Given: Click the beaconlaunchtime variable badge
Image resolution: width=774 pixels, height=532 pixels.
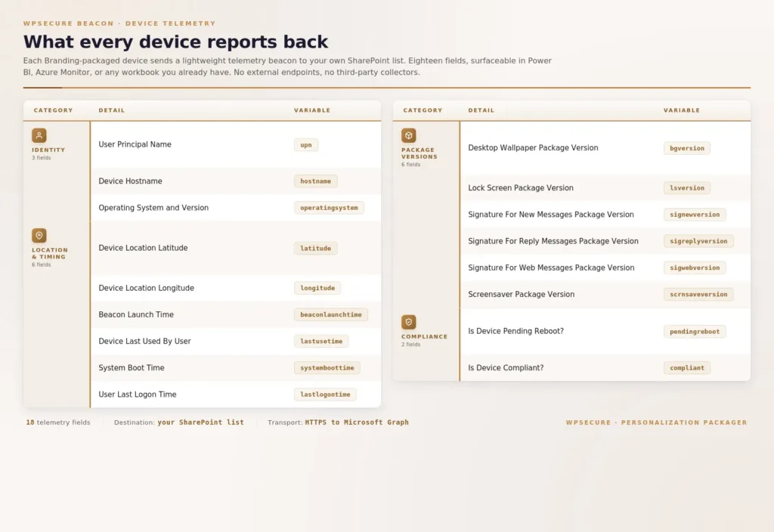Looking at the screenshot, I should pos(330,314).
